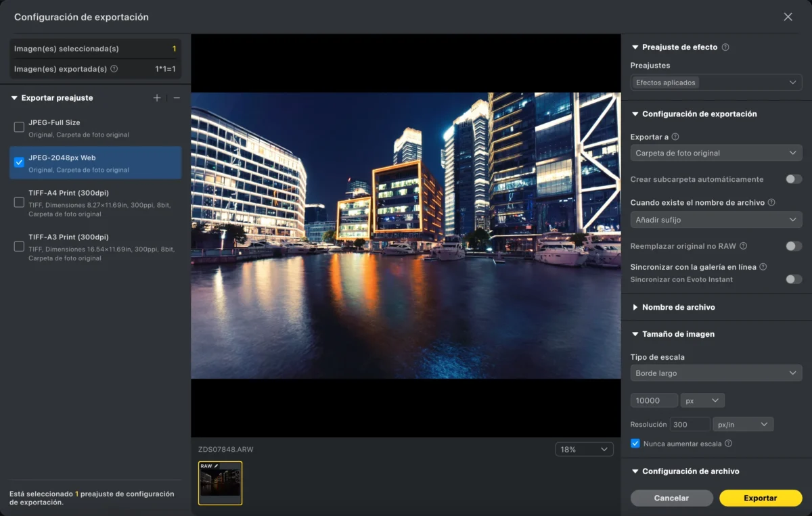Uncheck Nunca aumentar escala checkbox
Image resolution: width=812 pixels, height=516 pixels.
pos(635,444)
